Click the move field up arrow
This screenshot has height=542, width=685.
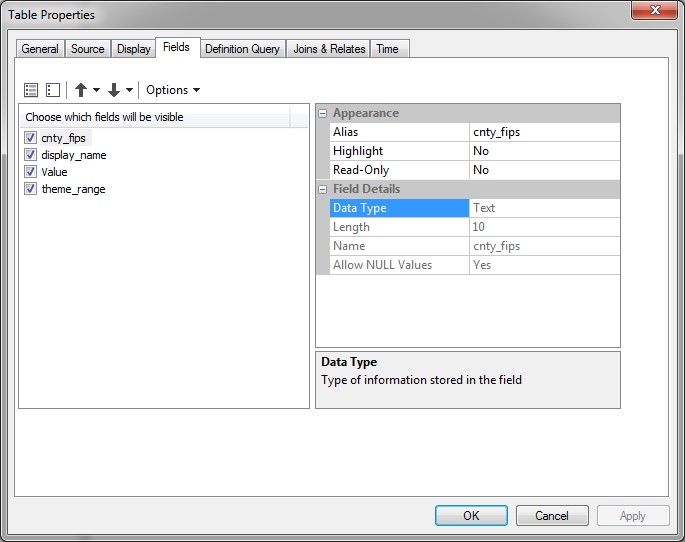point(81,90)
